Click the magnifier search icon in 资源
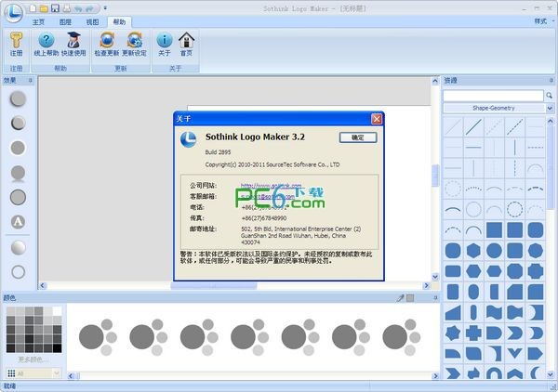 [x=549, y=96]
